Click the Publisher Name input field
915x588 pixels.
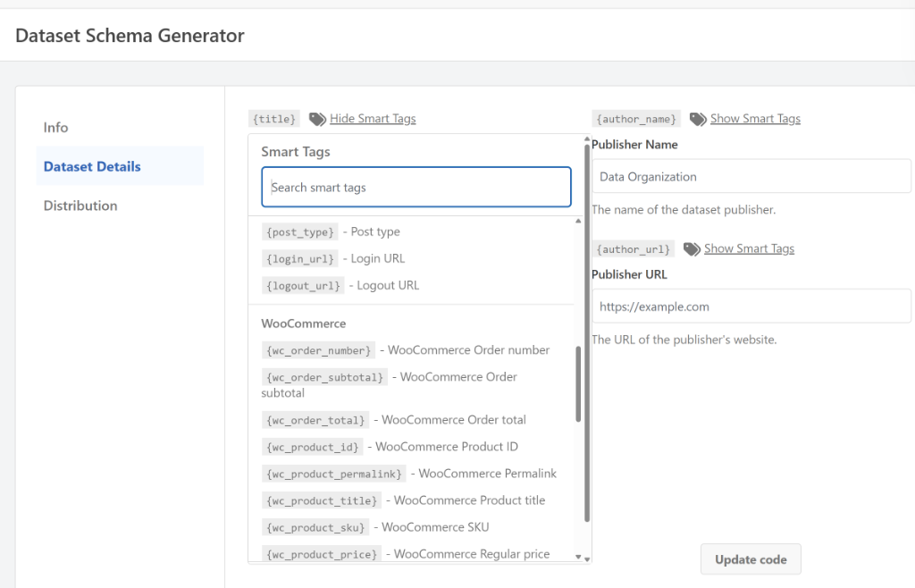tap(751, 176)
